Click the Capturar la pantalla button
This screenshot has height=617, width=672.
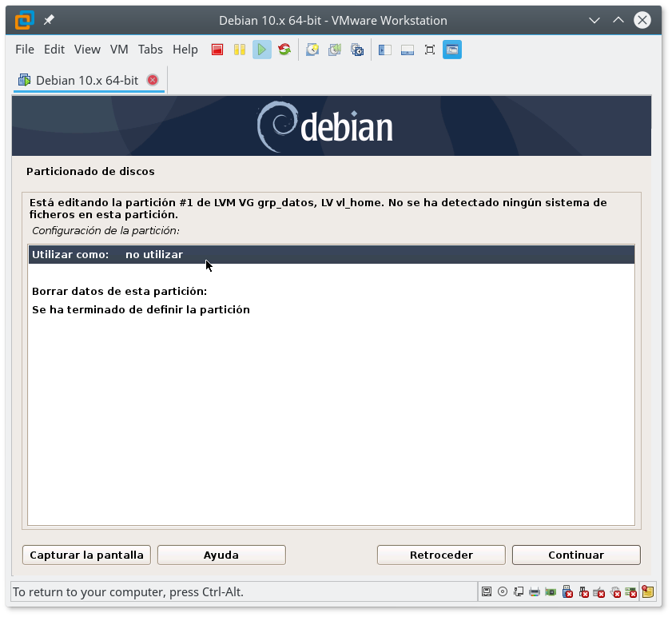(x=86, y=555)
